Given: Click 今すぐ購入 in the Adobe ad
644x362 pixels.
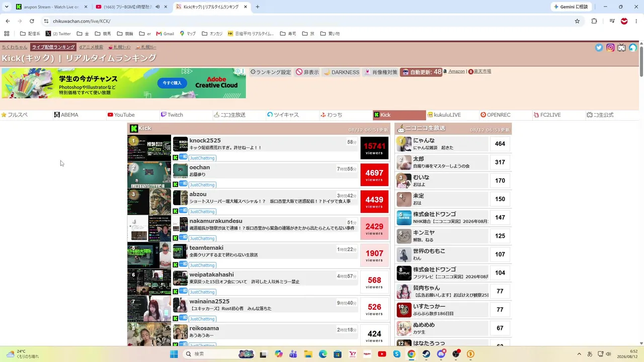Looking at the screenshot, I should click(x=172, y=83).
